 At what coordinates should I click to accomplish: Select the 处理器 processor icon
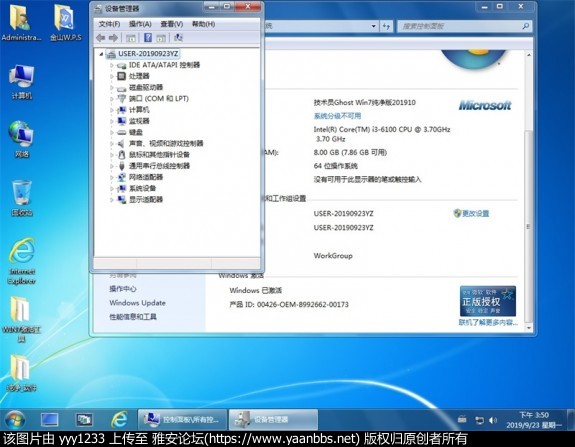(x=121, y=76)
